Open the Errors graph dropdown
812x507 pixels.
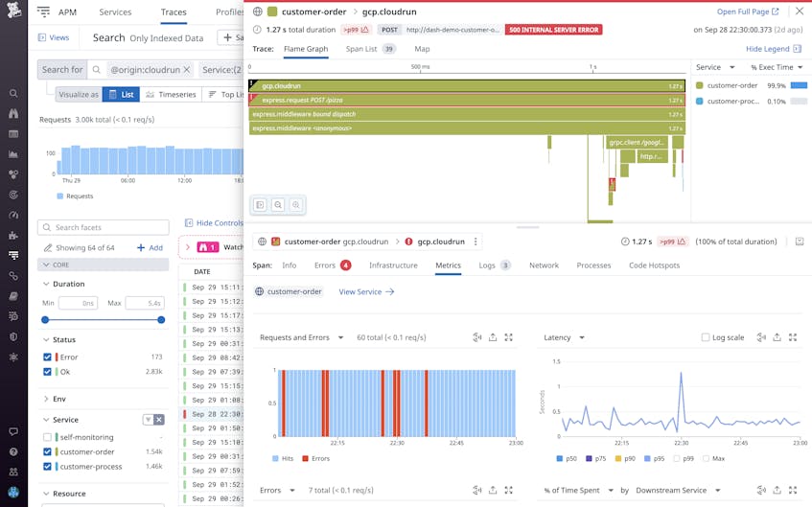(x=278, y=490)
